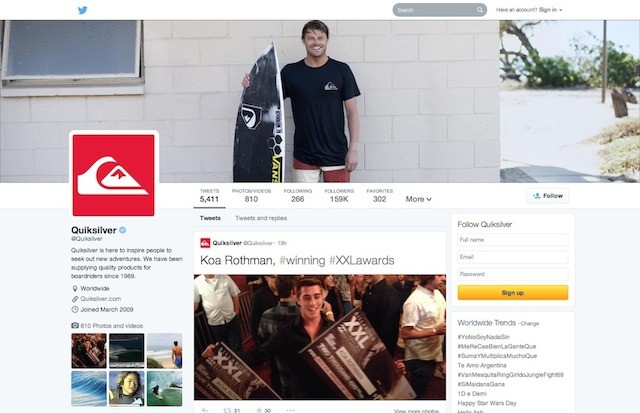Viewport: 640px width, 413px height.
Task: Switch to Tweets and replies tab
Action: [261, 218]
